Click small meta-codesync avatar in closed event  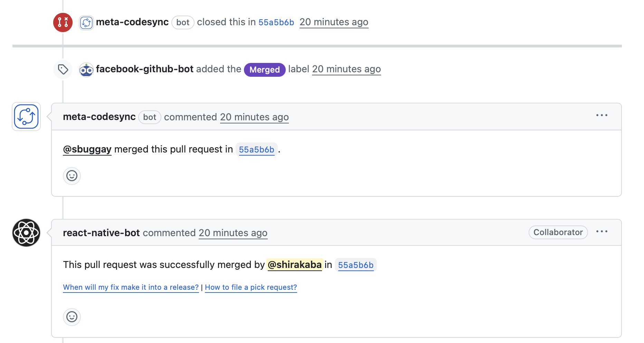click(x=86, y=23)
